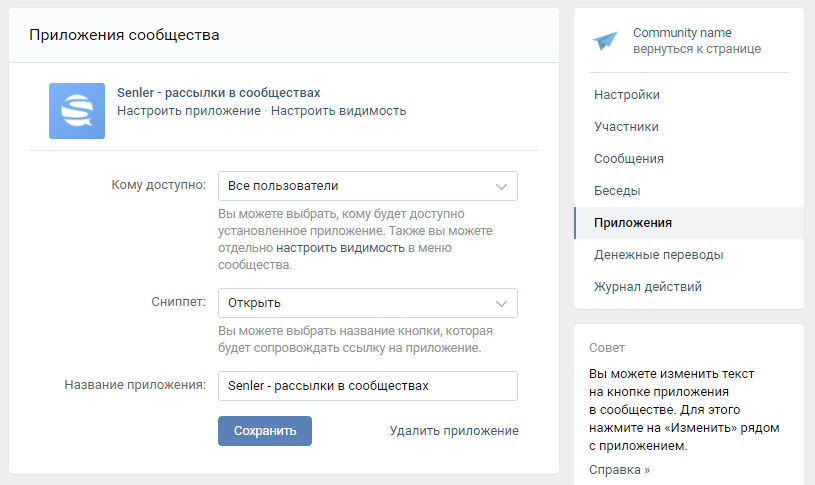Go to 'Настройки' in the sidebar menu
Screen dimensions: 815x485
(x=627, y=95)
